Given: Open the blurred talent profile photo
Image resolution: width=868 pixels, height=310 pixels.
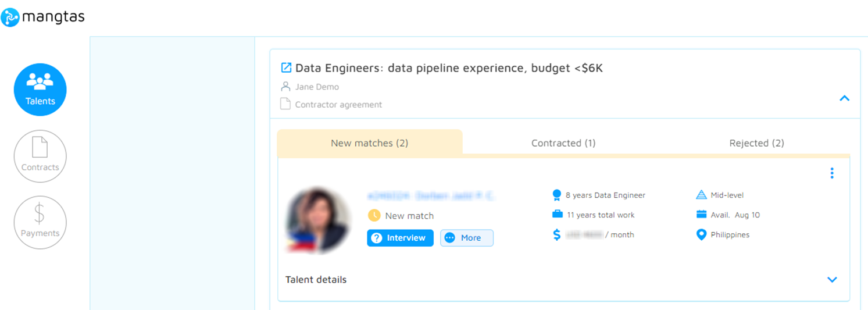Looking at the screenshot, I should click(x=318, y=220).
